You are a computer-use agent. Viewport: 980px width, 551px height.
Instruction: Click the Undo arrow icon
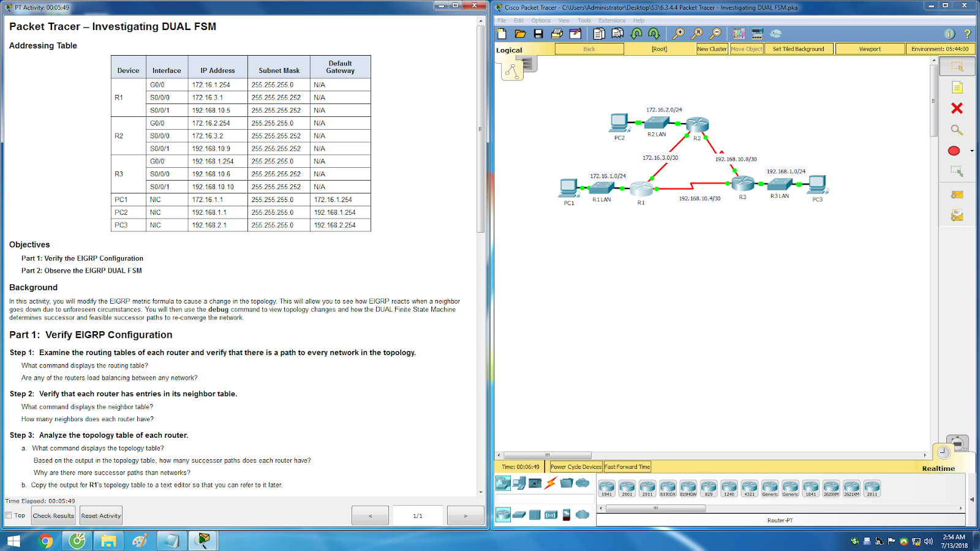[x=636, y=34]
